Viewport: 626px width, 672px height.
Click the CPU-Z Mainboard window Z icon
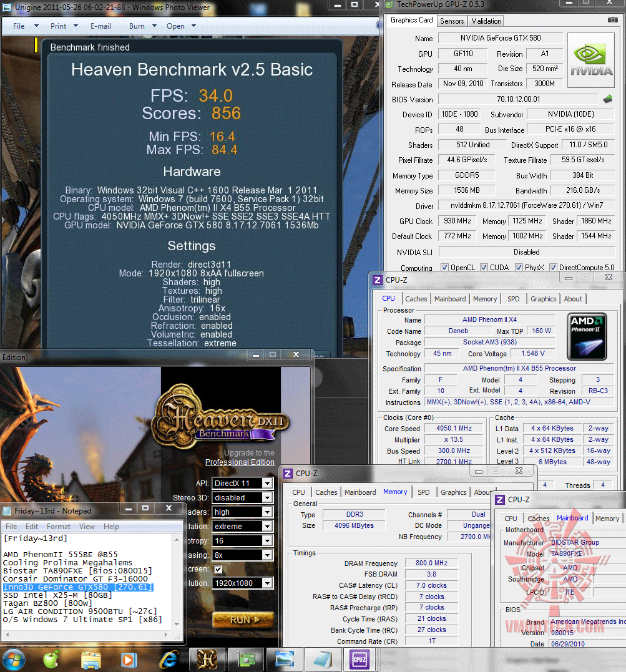click(500, 500)
